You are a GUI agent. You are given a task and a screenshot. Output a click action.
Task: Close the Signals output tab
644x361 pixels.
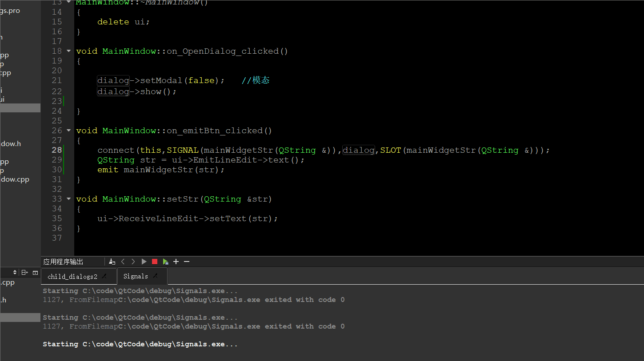(x=155, y=276)
